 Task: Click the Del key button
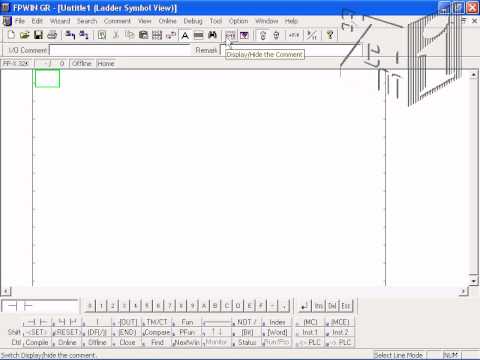(332, 306)
